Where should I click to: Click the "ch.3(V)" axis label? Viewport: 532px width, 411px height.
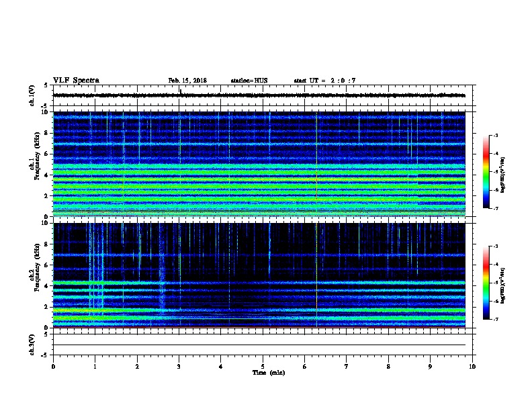click(32, 345)
